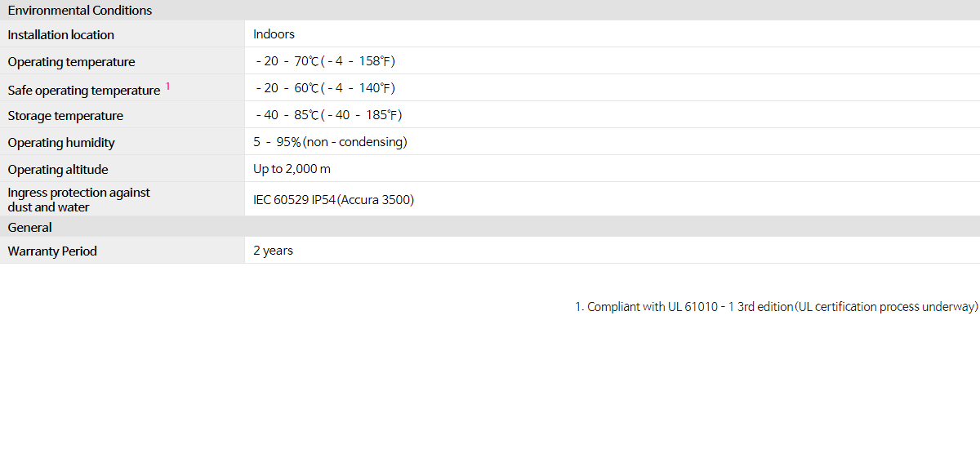Select the Ingress protection against dust label
980x449 pixels.
pos(79,199)
